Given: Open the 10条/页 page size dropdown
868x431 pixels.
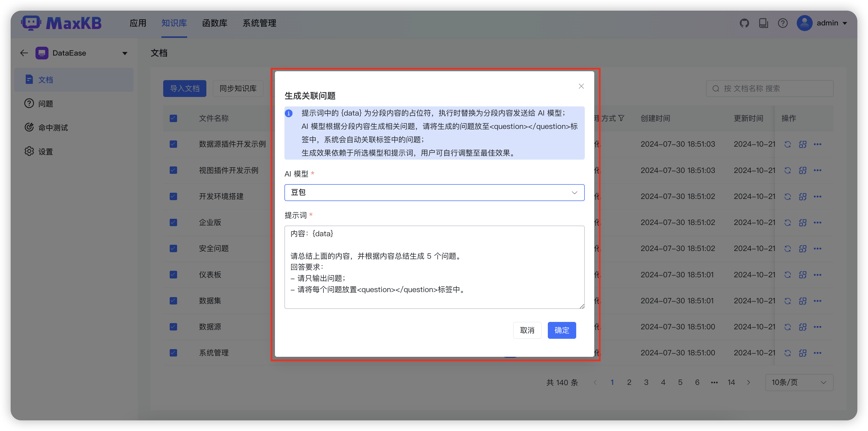Looking at the screenshot, I should point(799,383).
